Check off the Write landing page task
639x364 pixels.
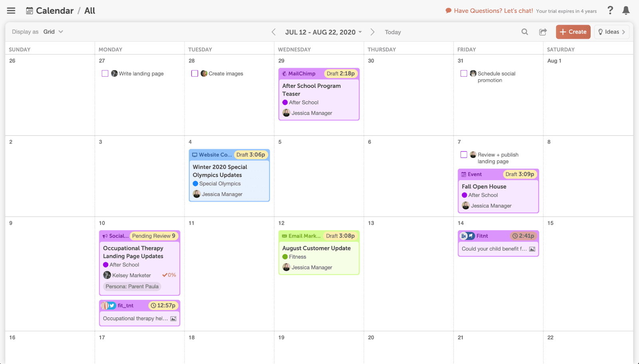[x=105, y=73]
